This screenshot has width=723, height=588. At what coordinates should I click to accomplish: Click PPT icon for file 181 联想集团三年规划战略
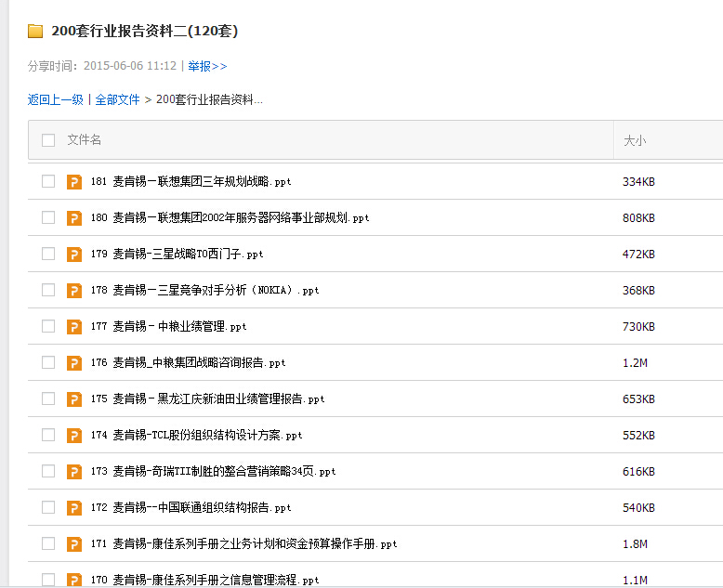[x=74, y=181]
